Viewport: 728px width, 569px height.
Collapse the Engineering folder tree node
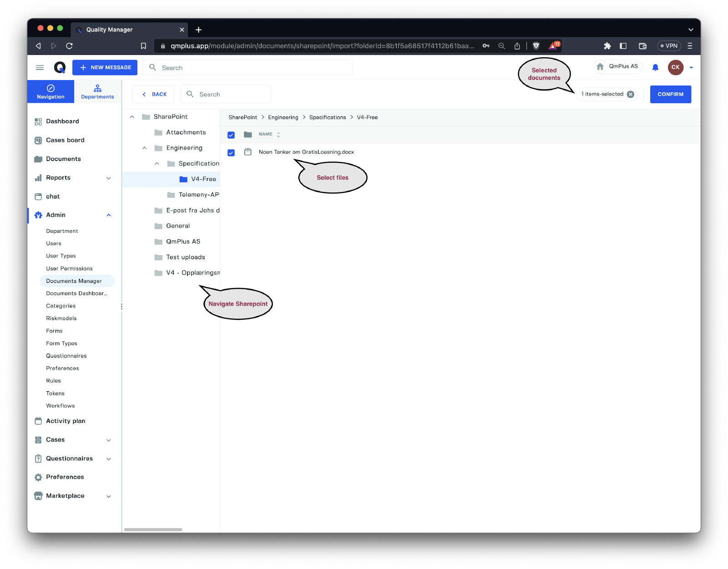(x=144, y=148)
